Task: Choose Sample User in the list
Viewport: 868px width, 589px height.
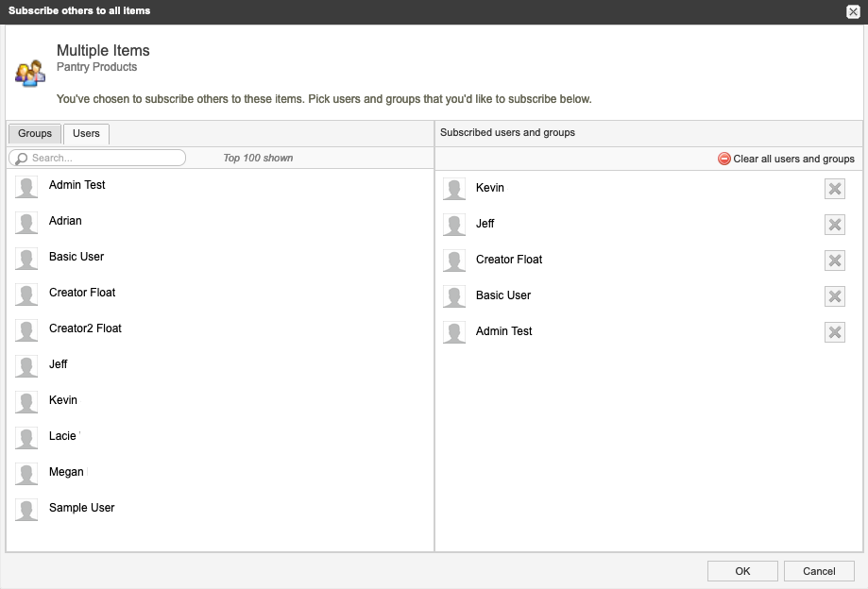Action: coord(81,508)
